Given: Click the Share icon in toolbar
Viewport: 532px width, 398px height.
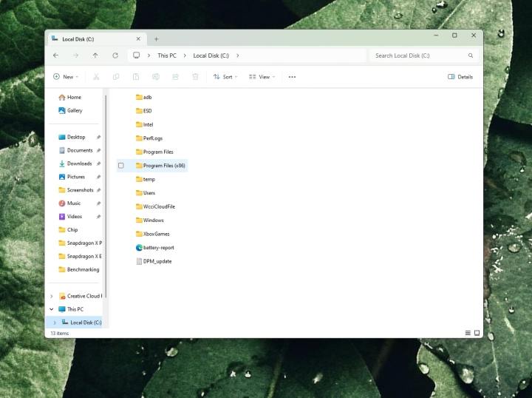Looking at the screenshot, I should [175, 77].
